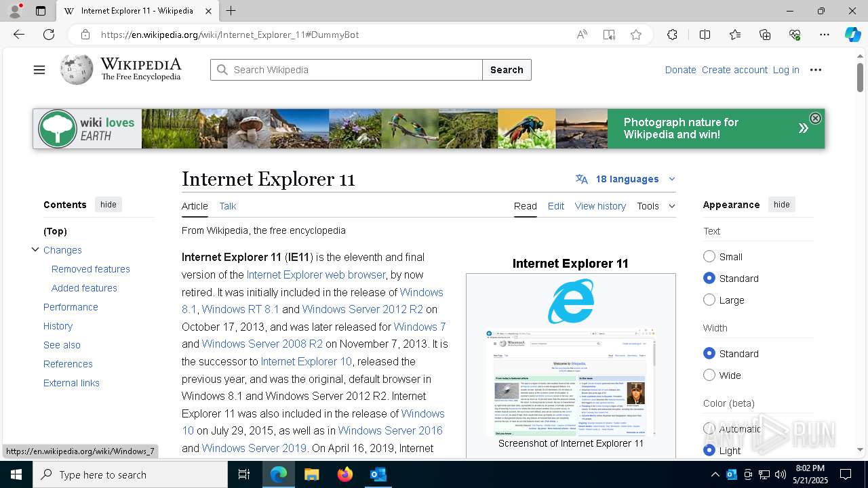Open Read aloud in address bar
Screen dimensions: 868x488
click(x=582, y=35)
